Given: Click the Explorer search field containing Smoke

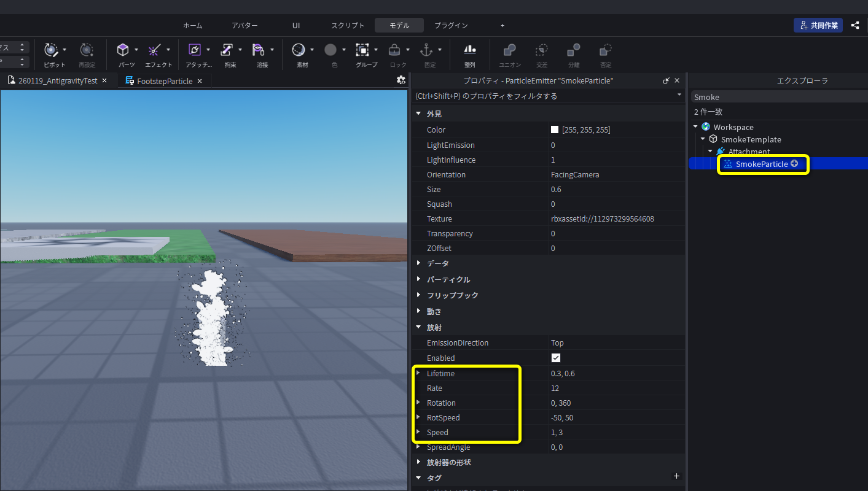Looking at the screenshot, I should [778, 97].
